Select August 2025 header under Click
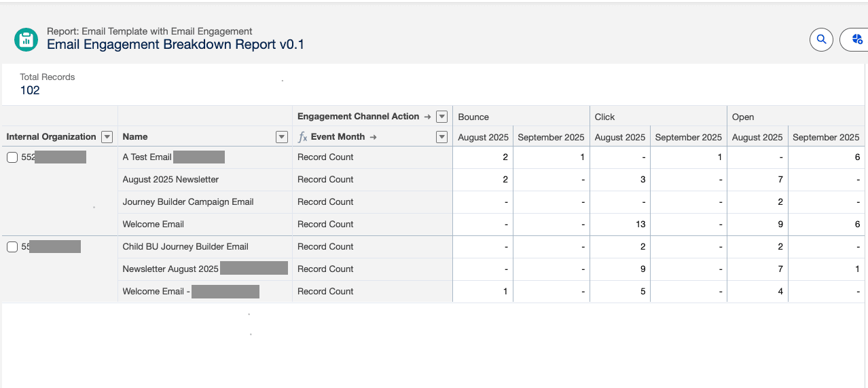This screenshot has width=868, height=388. 620,137
